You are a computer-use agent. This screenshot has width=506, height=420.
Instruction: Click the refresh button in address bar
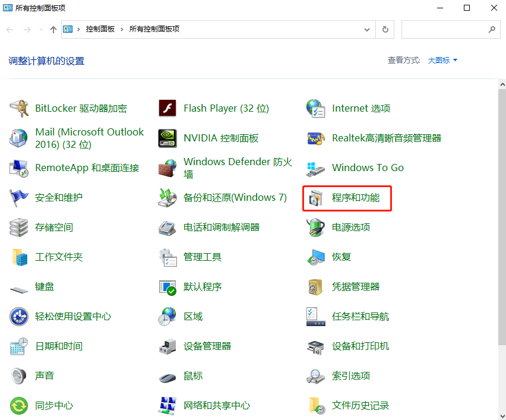tap(384, 29)
